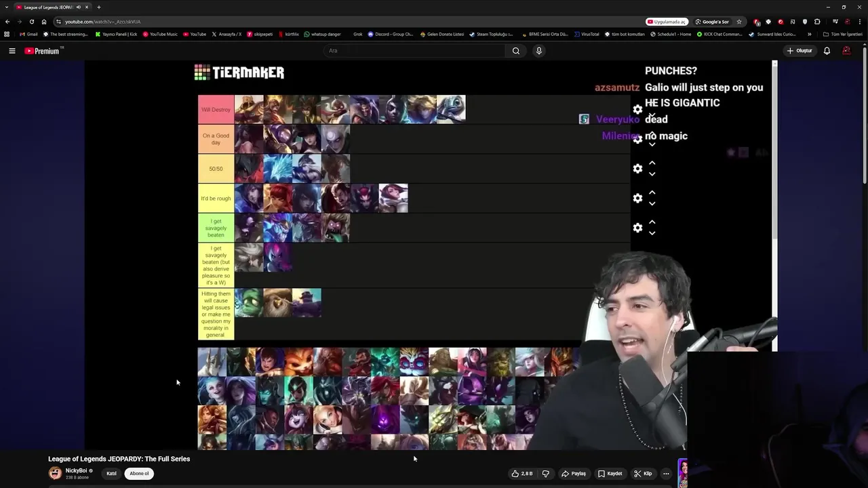Open the three-dot more actions menu
The width and height of the screenshot is (868, 488).
pyautogui.click(x=666, y=474)
